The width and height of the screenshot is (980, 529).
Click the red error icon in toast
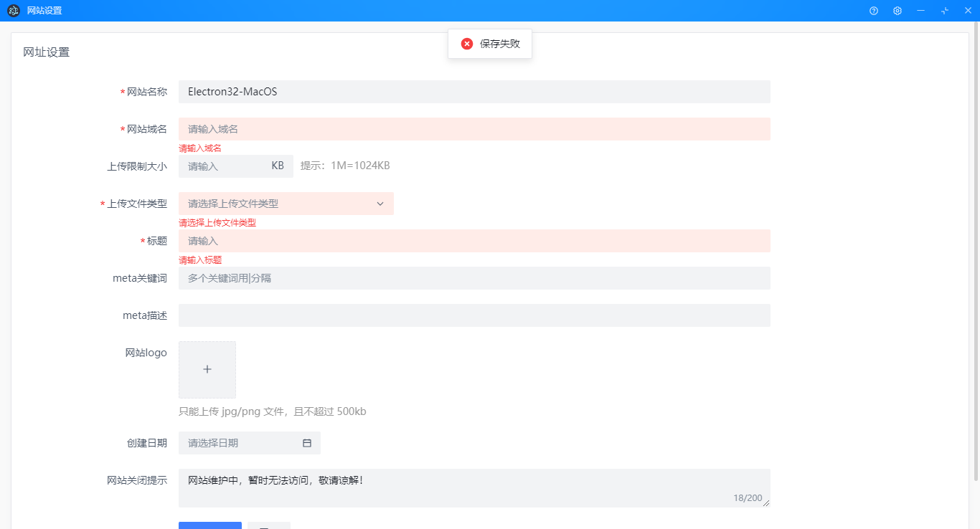tap(467, 44)
